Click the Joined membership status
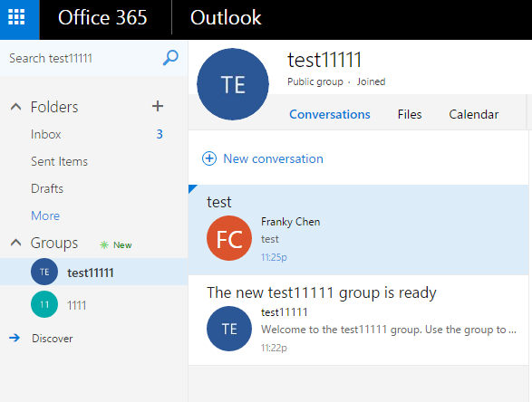Image resolution: width=532 pixels, height=402 pixels. (371, 81)
